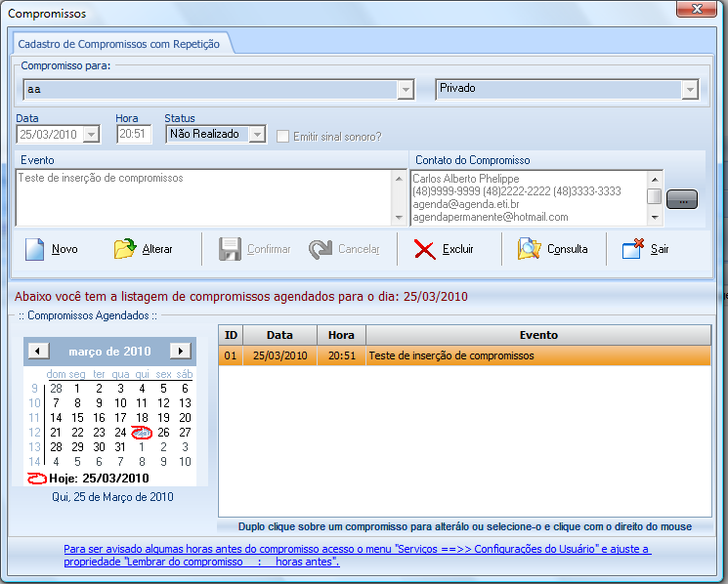The image size is (728, 584).
Task: Select day 22 in the calendar
Action: pyautogui.click(x=77, y=433)
